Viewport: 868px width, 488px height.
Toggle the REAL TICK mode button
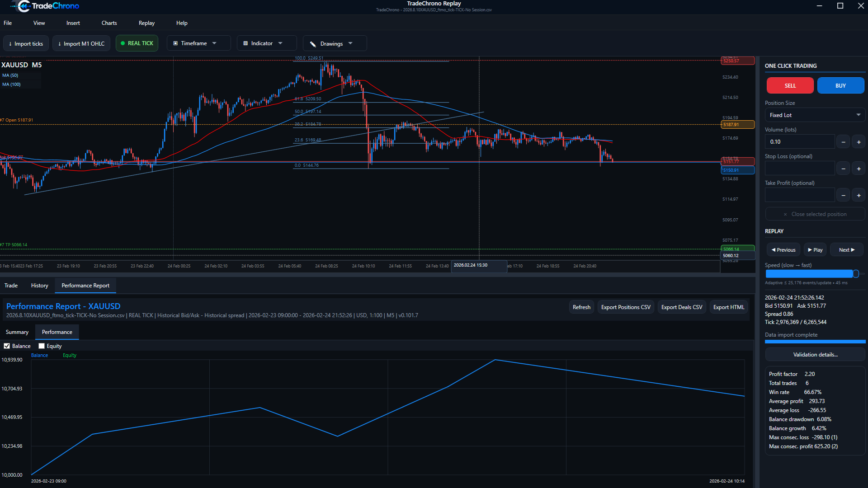tap(137, 43)
